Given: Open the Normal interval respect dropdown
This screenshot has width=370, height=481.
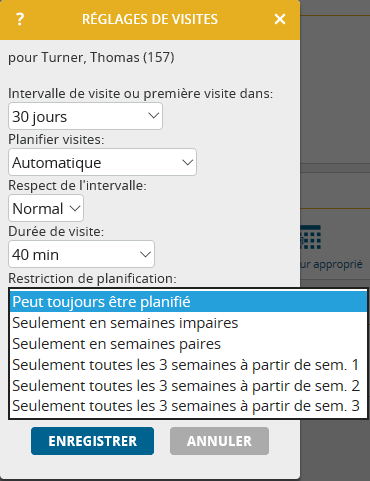Looking at the screenshot, I should (x=46, y=208).
